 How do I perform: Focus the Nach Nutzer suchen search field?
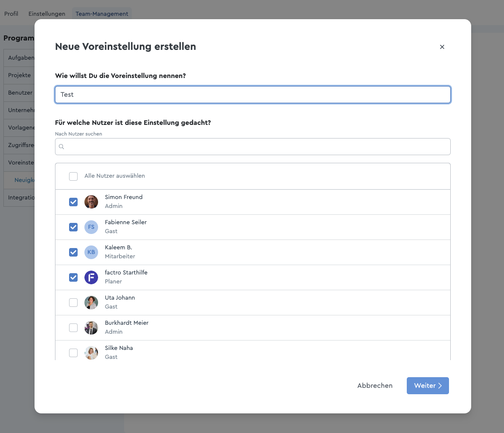[253, 147]
